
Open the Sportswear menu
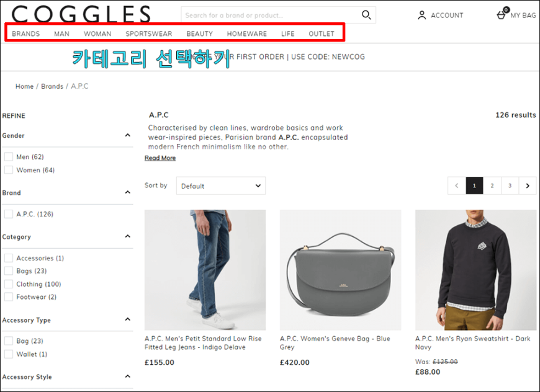click(x=149, y=33)
